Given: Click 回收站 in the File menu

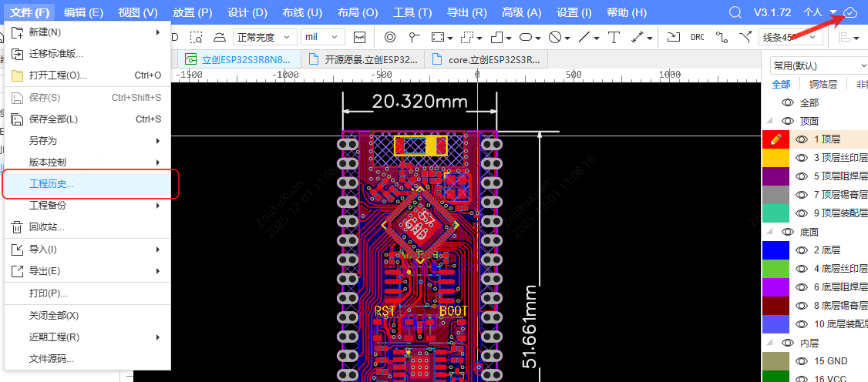Looking at the screenshot, I should (46, 227).
